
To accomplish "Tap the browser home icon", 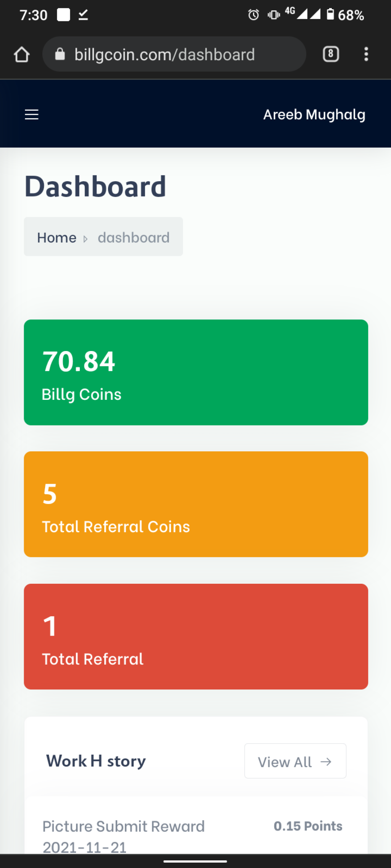I will [22, 54].
